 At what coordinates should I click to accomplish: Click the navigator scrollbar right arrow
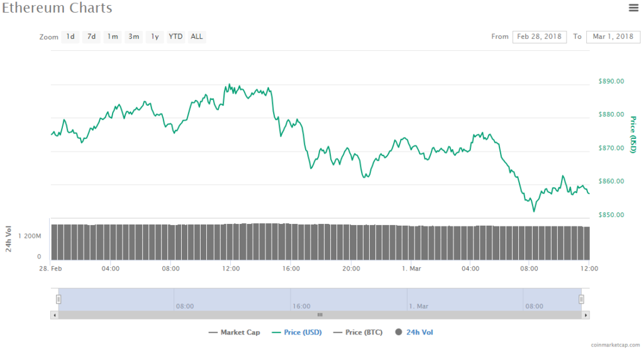point(586,315)
